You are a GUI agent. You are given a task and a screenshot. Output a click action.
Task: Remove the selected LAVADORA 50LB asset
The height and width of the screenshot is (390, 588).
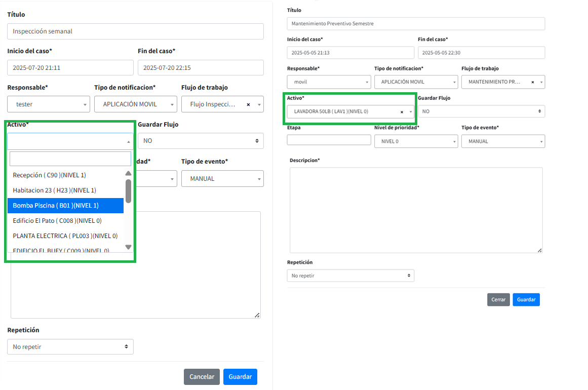pos(402,112)
